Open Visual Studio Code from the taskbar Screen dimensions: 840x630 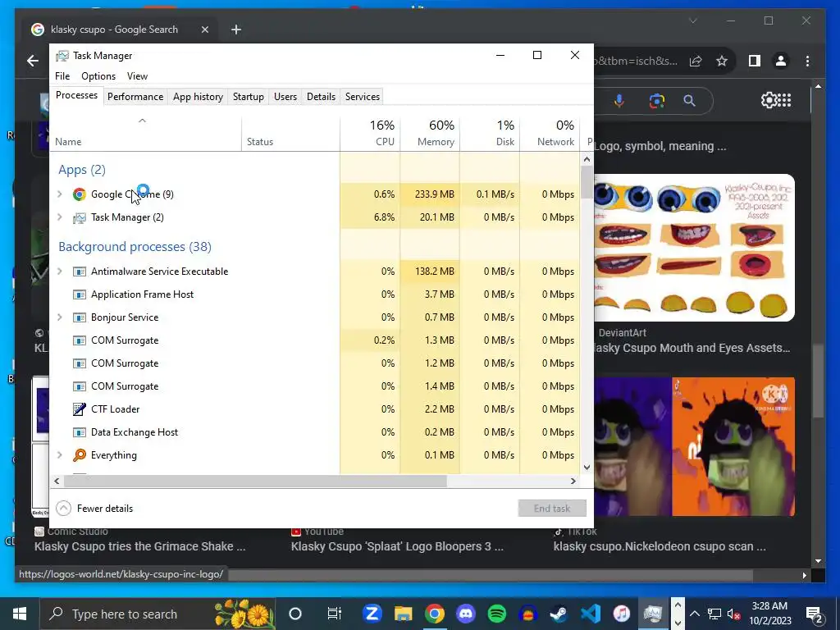point(591,614)
